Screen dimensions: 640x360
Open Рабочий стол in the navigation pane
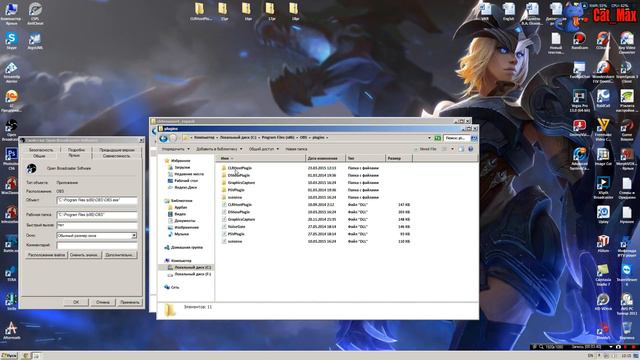pos(183,180)
